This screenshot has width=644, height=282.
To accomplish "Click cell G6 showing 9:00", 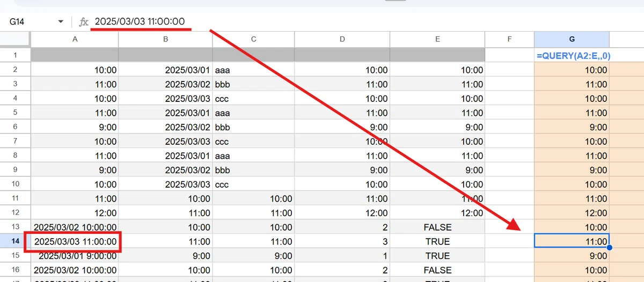I will tap(572, 127).
